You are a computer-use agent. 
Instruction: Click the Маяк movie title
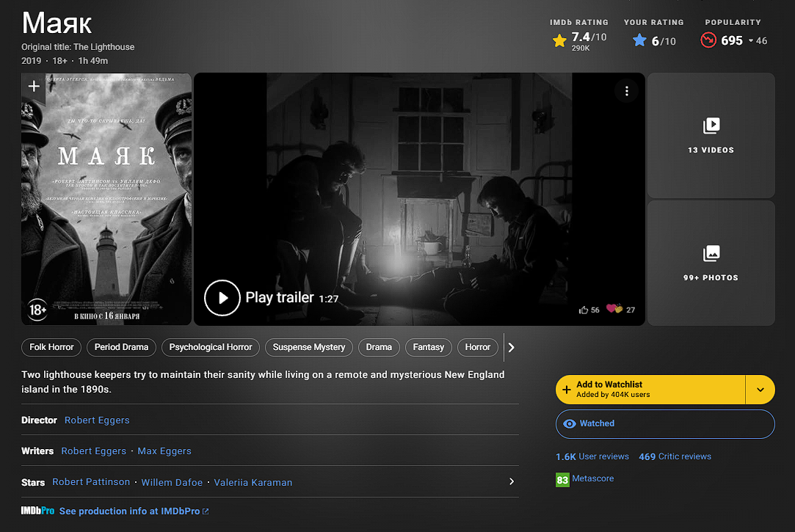[x=57, y=23]
